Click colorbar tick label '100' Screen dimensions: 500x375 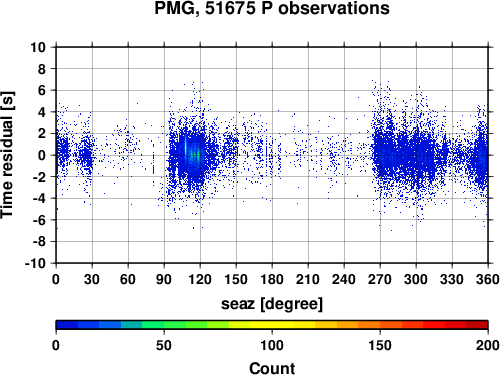click(x=272, y=345)
